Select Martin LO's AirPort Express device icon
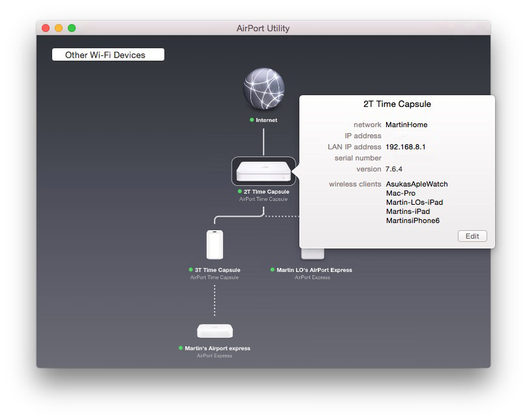 312,253
